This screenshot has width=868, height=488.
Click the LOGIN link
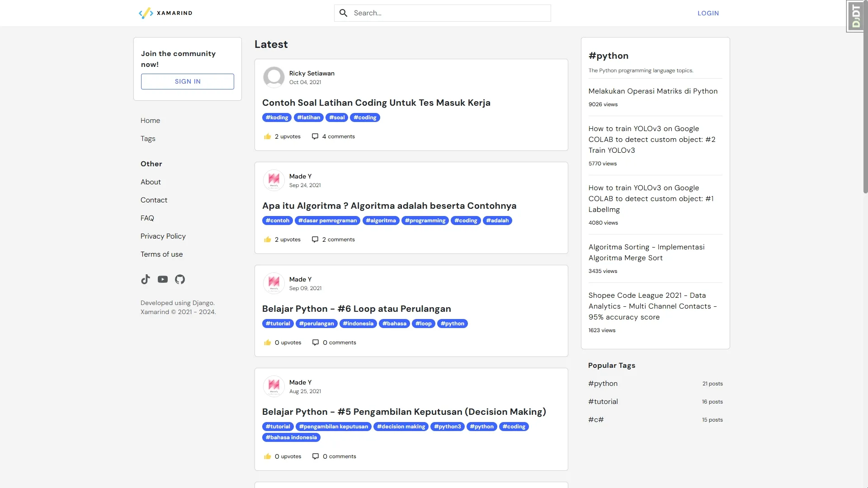708,13
